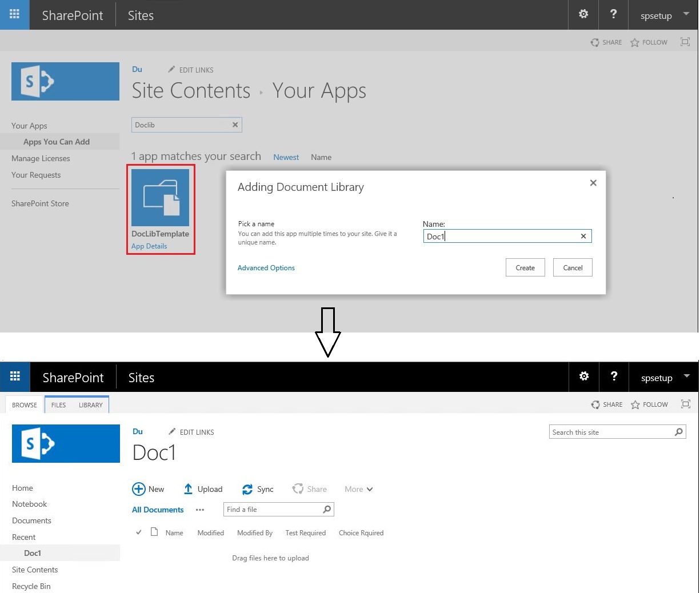Click SharePoint site logo on Site Contents page
This screenshot has height=593, width=700.
click(65, 81)
